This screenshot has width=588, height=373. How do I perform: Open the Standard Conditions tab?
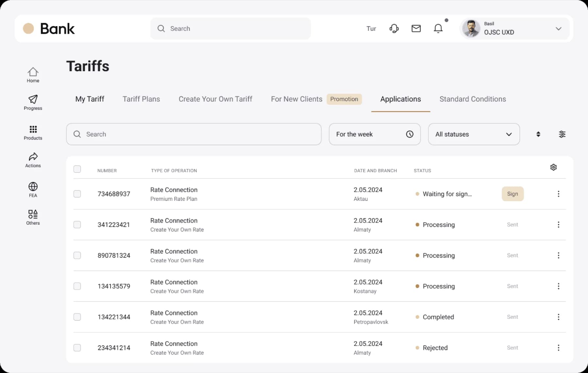472,99
